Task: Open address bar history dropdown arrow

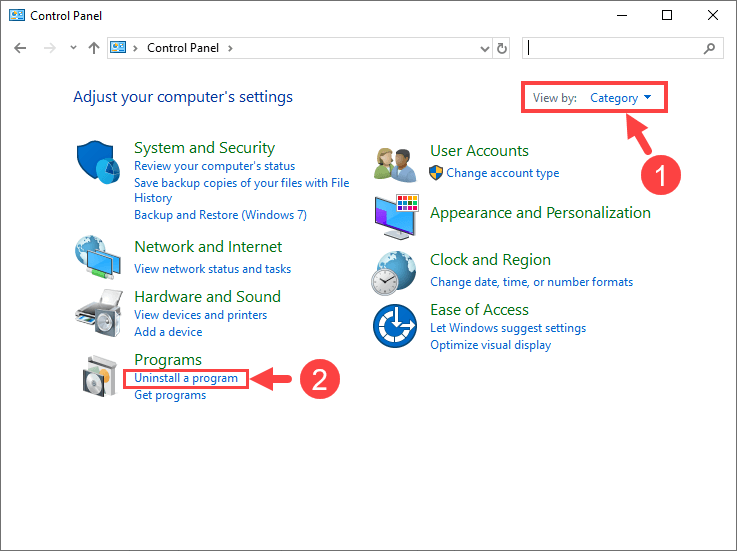Action: click(484, 48)
